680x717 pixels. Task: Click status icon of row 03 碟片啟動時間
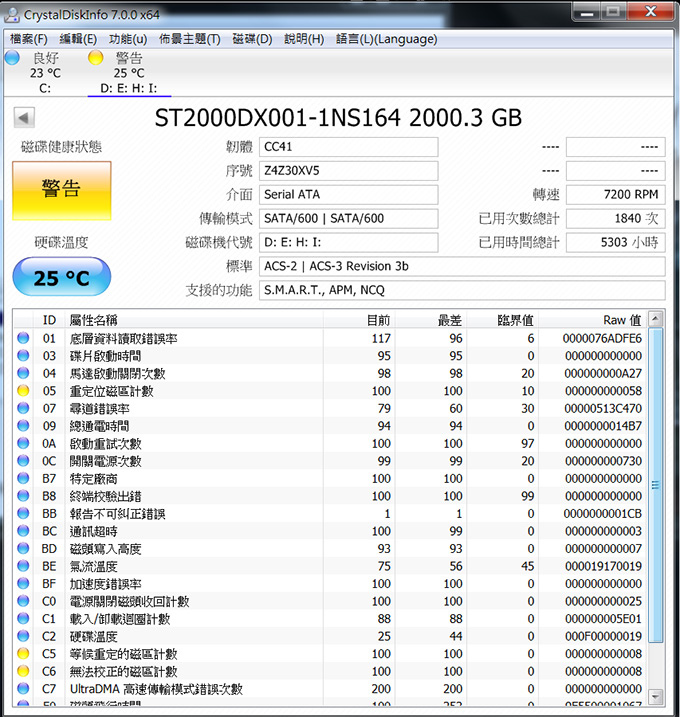tap(23, 355)
